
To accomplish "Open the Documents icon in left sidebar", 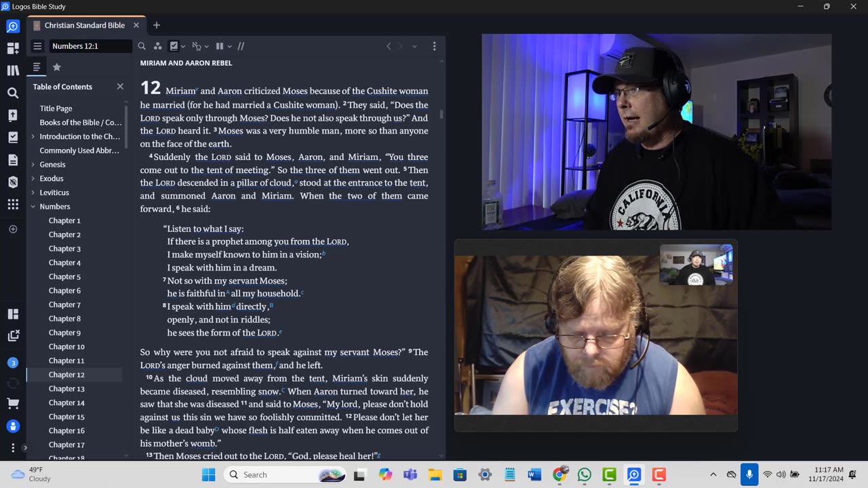I will [x=13, y=160].
